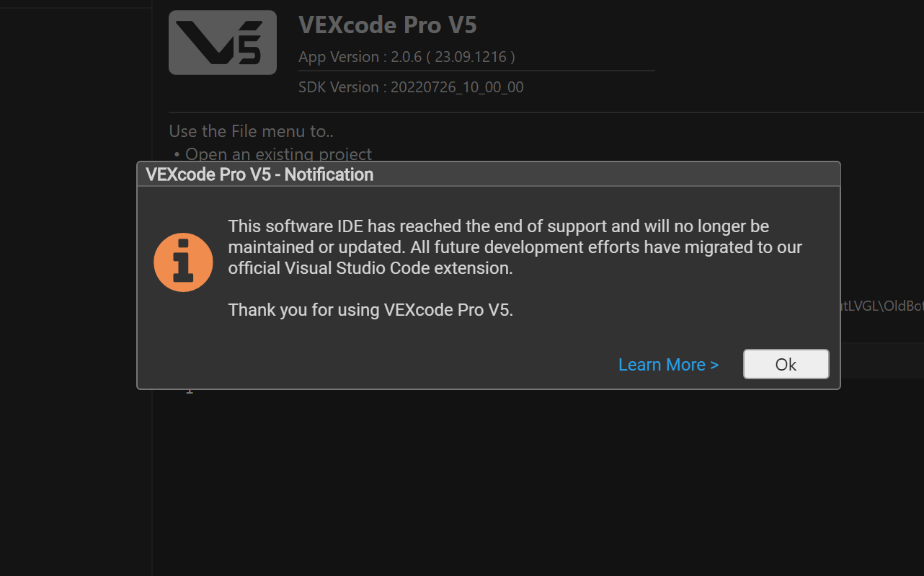
Task: Click the Thank you for using VEXcode line
Action: (x=370, y=309)
